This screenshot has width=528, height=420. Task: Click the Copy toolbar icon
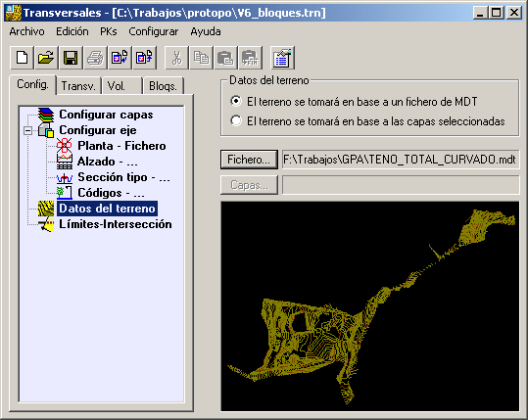(x=201, y=58)
